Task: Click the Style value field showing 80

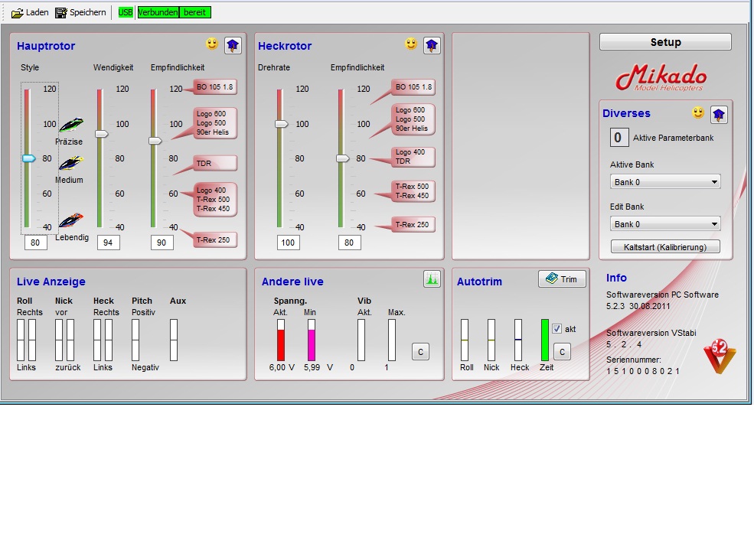Action: pyautogui.click(x=35, y=243)
